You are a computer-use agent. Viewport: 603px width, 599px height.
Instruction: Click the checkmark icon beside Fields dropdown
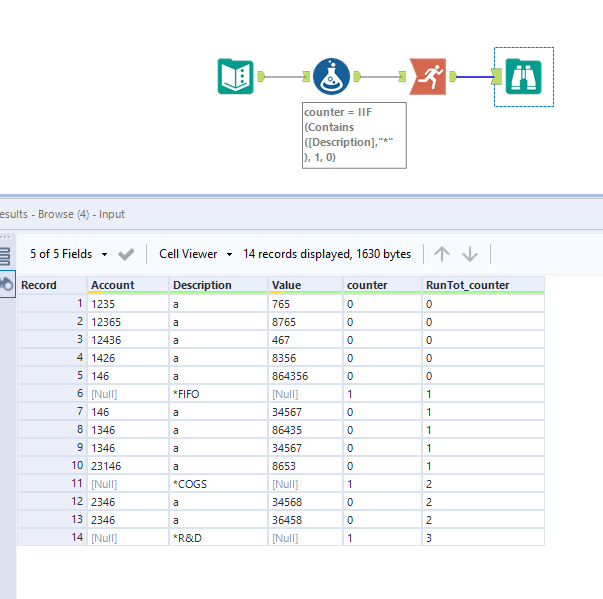[x=126, y=254]
